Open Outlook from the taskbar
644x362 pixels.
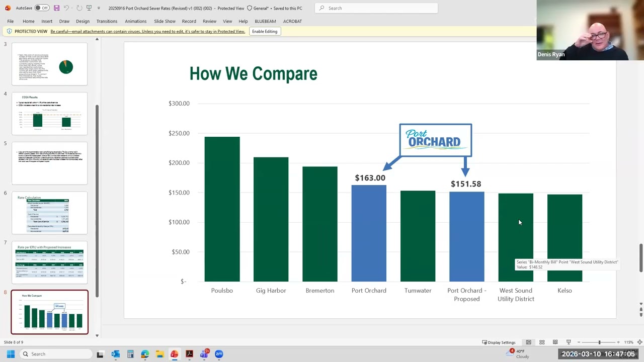click(115, 354)
